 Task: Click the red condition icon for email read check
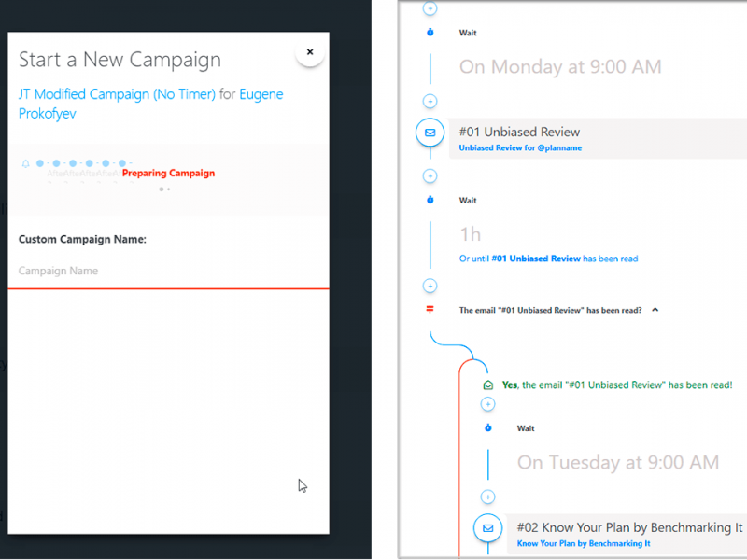(x=430, y=310)
